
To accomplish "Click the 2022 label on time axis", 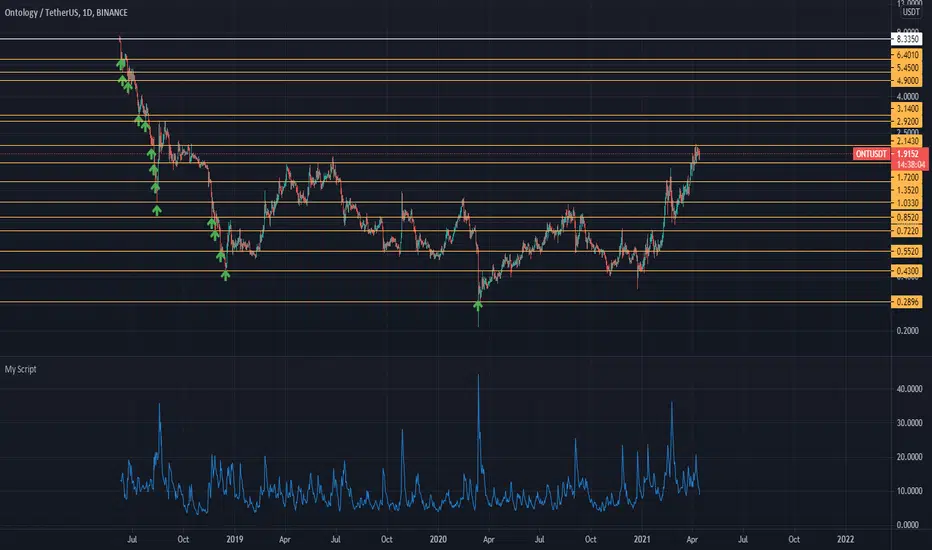I will (x=845, y=539).
